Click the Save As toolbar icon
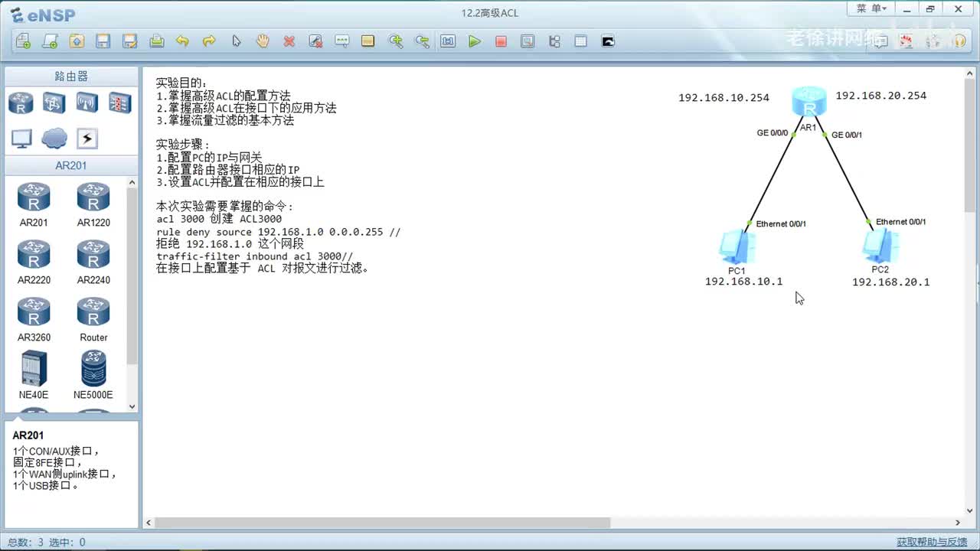 pyautogui.click(x=129, y=41)
